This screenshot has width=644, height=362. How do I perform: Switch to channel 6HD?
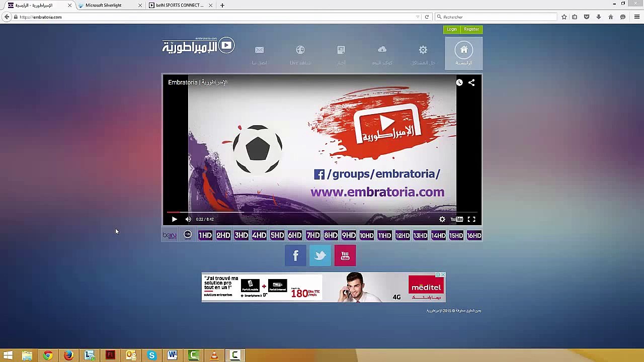point(295,235)
